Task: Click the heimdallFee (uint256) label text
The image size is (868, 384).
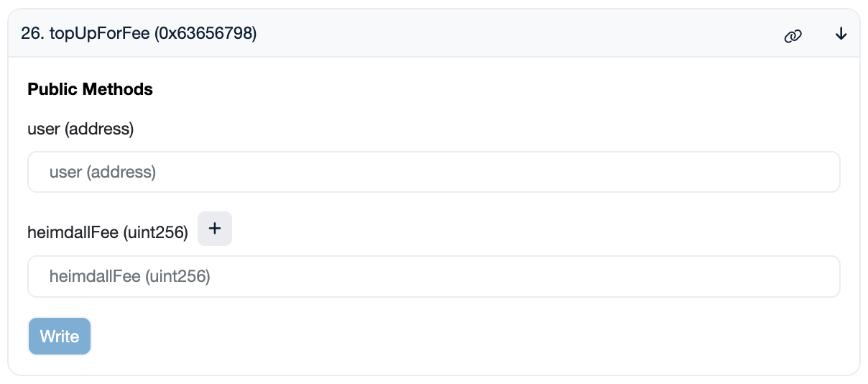Action: tap(108, 233)
